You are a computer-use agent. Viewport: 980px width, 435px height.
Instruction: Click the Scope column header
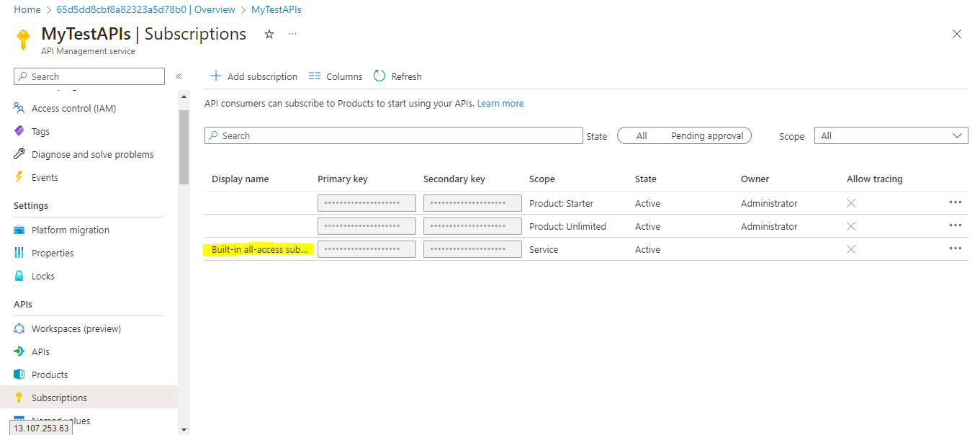pos(542,179)
